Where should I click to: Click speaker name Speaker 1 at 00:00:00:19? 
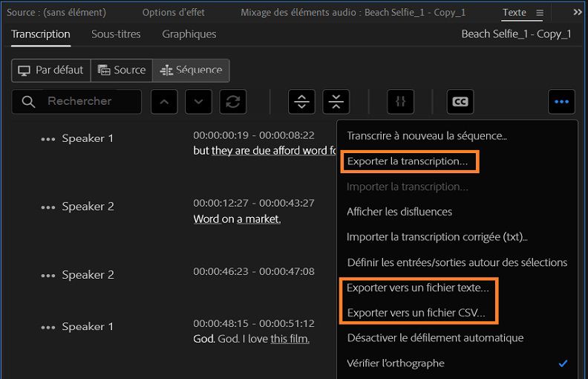coord(88,138)
